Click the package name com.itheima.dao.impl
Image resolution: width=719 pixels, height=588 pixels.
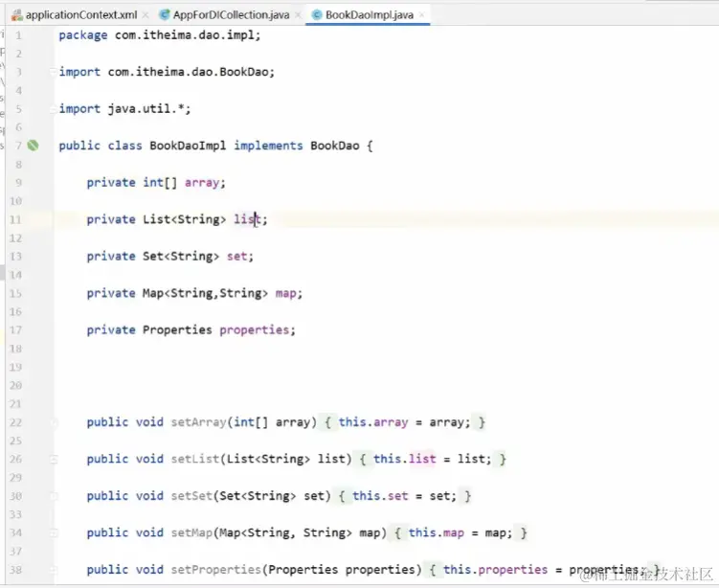click(185, 34)
